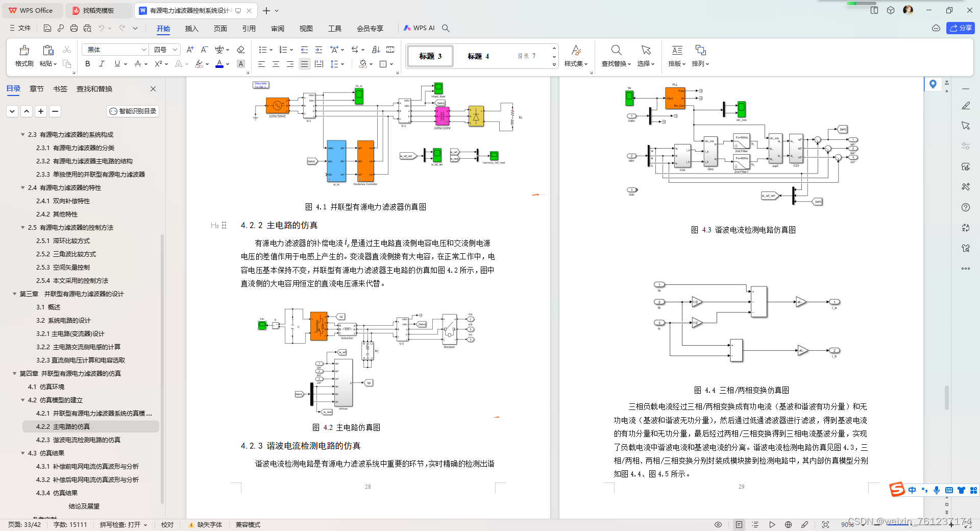Click the 智能识别目录 button
Viewport: 980px width, 531px height.
[132, 111]
